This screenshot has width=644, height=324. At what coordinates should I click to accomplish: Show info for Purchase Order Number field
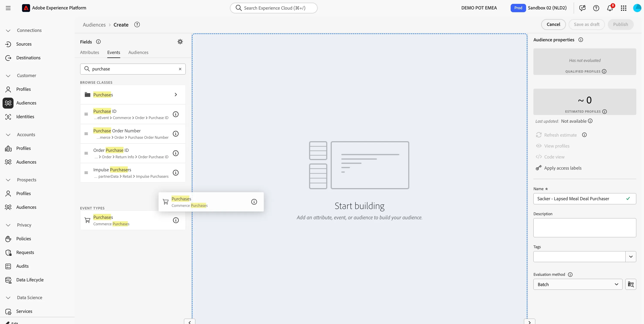point(176,134)
